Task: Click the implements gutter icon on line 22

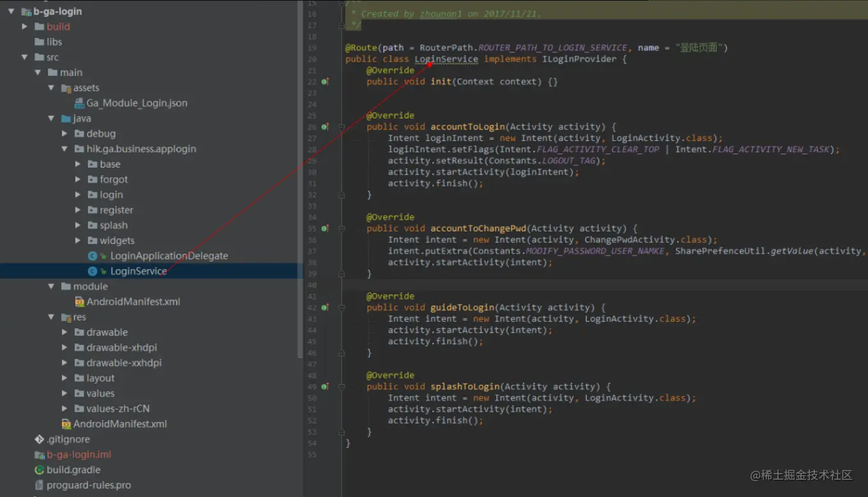Action: pos(325,82)
